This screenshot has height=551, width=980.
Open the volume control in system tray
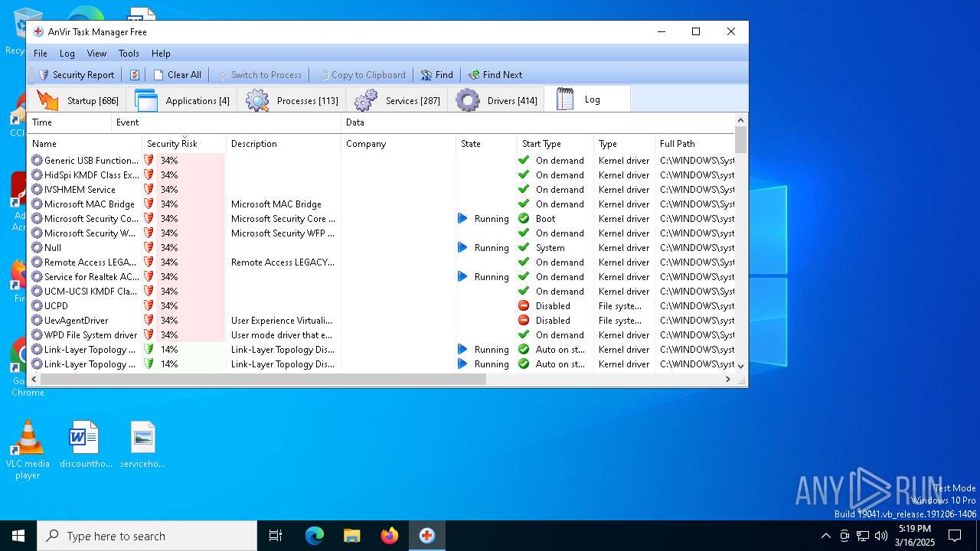click(x=881, y=536)
